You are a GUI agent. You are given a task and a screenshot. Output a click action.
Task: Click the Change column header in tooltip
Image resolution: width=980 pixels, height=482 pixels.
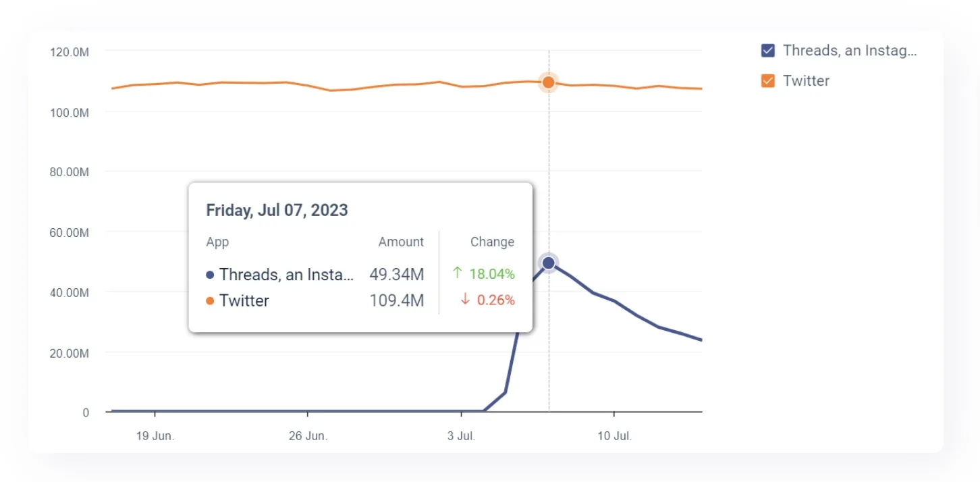tap(492, 242)
